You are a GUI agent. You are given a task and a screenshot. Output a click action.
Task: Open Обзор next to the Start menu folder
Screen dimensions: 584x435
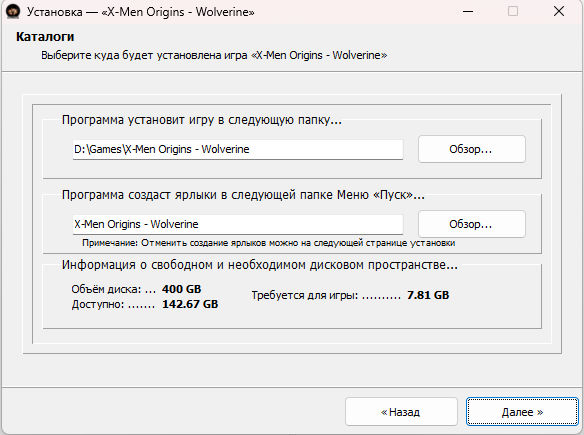coord(472,224)
